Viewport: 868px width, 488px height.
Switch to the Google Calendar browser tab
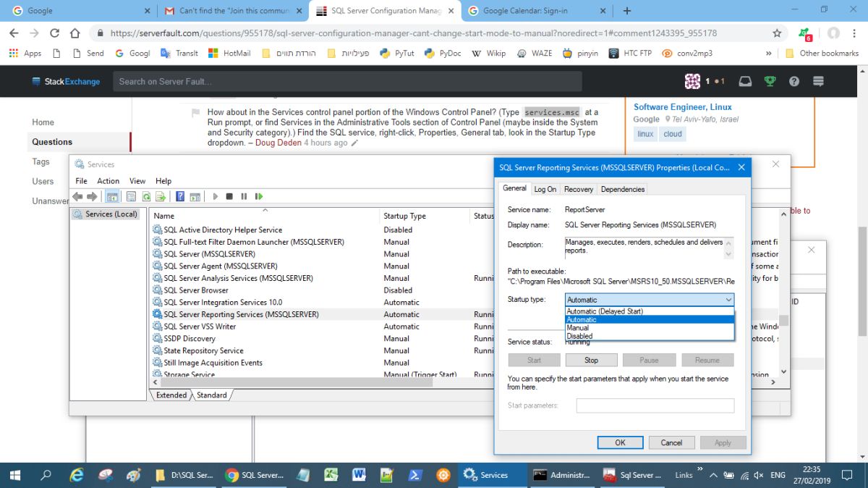[x=535, y=11]
